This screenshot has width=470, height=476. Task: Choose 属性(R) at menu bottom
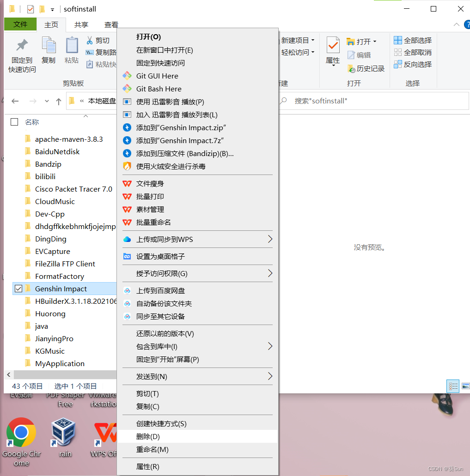click(197, 467)
